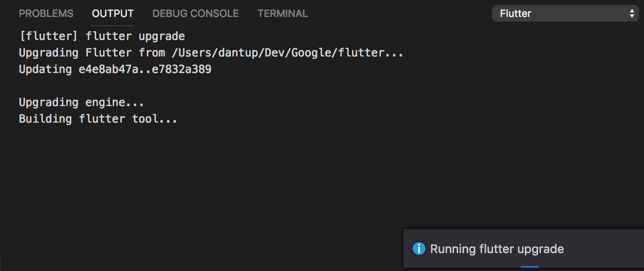
Task: Click commit hash e4e8ab47a in the output
Action: pos(109,69)
